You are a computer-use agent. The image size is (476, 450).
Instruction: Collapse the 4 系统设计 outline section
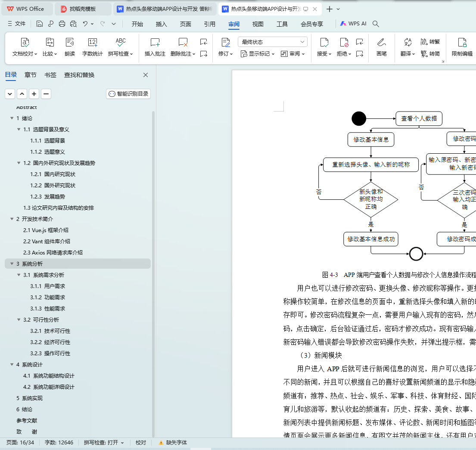[12, 364]
